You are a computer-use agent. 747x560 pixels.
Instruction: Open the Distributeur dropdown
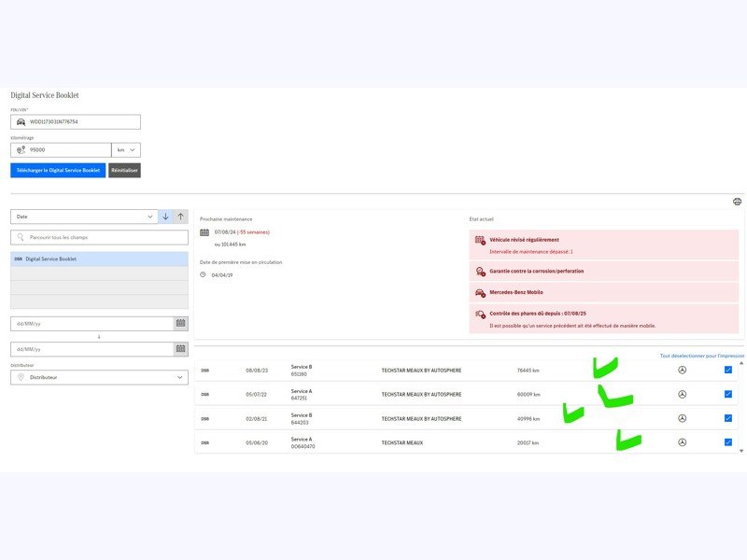(x=99, y=377)
